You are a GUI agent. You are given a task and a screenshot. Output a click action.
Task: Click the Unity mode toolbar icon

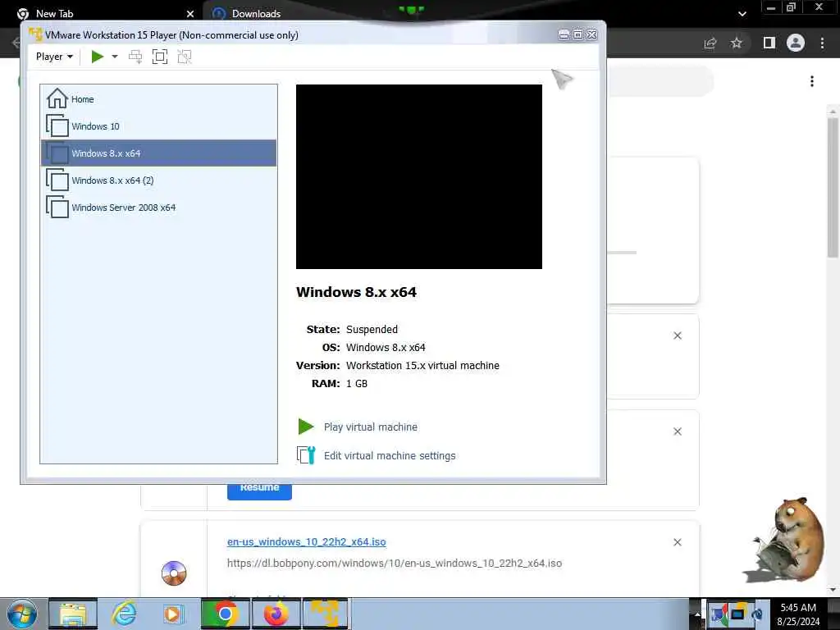coord(185,57)
